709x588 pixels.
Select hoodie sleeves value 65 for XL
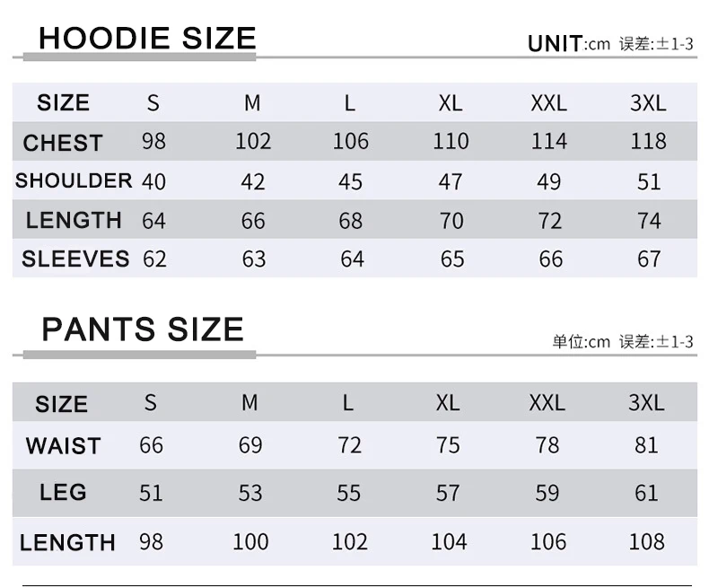click(452, 259)
